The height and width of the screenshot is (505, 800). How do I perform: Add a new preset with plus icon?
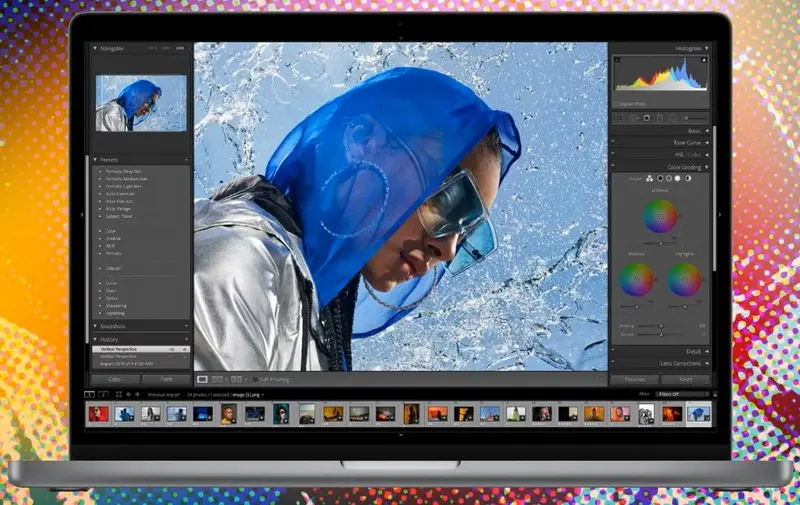[186, 159]
